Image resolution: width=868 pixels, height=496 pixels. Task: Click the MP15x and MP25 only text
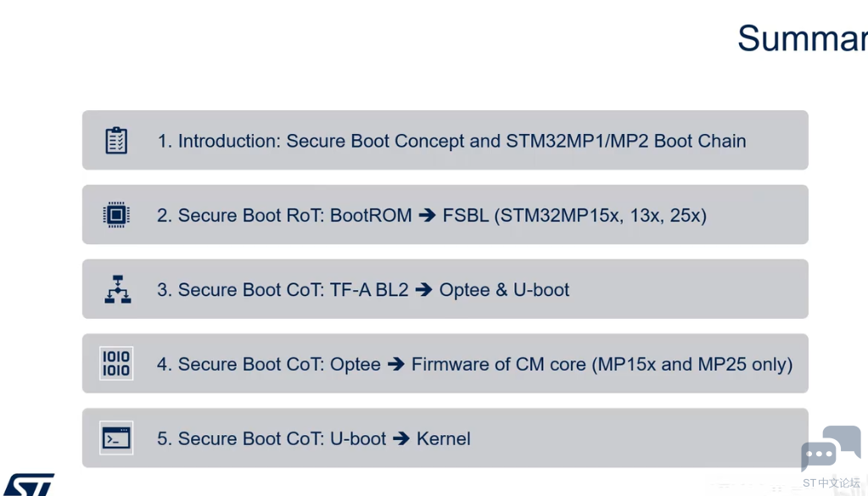tap(692, 365)
